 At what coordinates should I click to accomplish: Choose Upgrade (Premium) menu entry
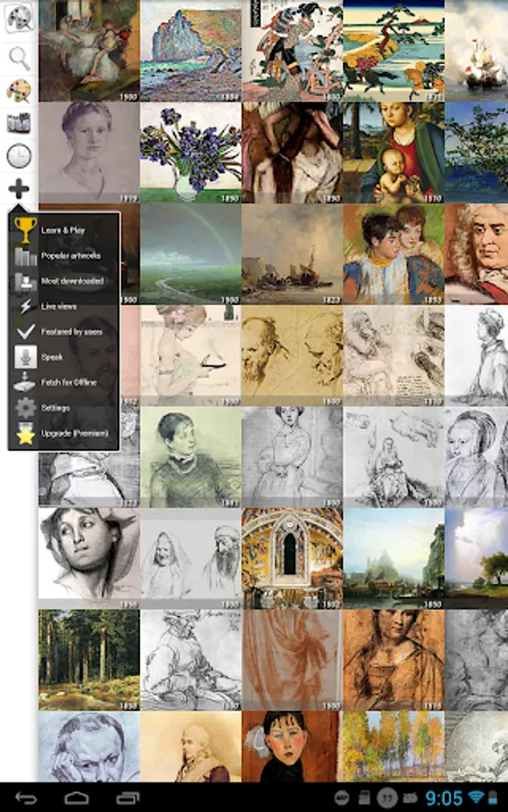[x=64, y=433]
